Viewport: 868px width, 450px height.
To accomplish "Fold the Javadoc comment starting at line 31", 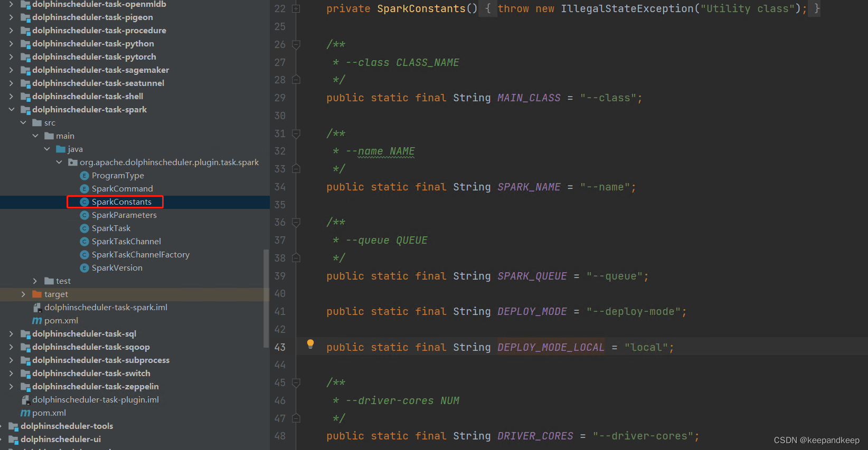I will pyautogui.click(x=296, y=133).
